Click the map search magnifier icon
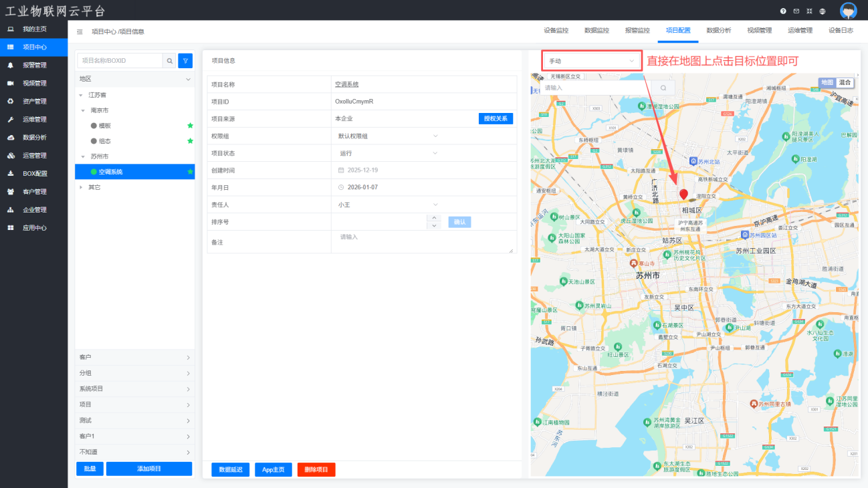868x488 pixels. click(x=663, y=88)
